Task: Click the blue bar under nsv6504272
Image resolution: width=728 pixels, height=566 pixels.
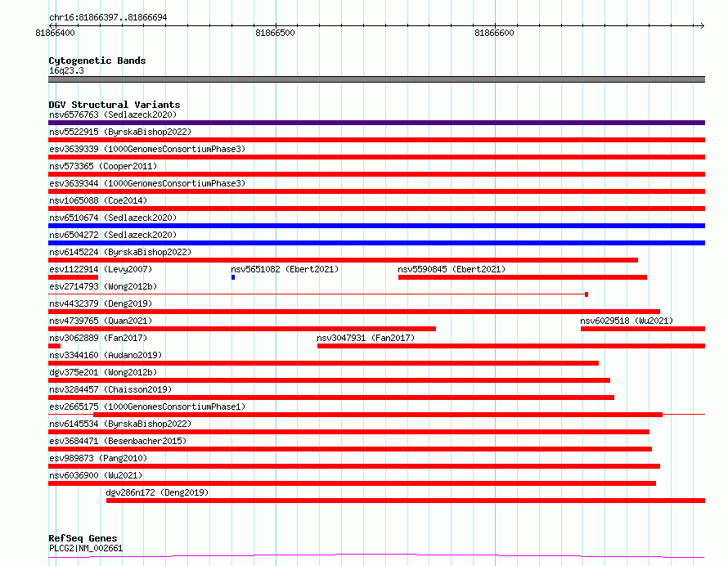Action: tap(376, 243)
